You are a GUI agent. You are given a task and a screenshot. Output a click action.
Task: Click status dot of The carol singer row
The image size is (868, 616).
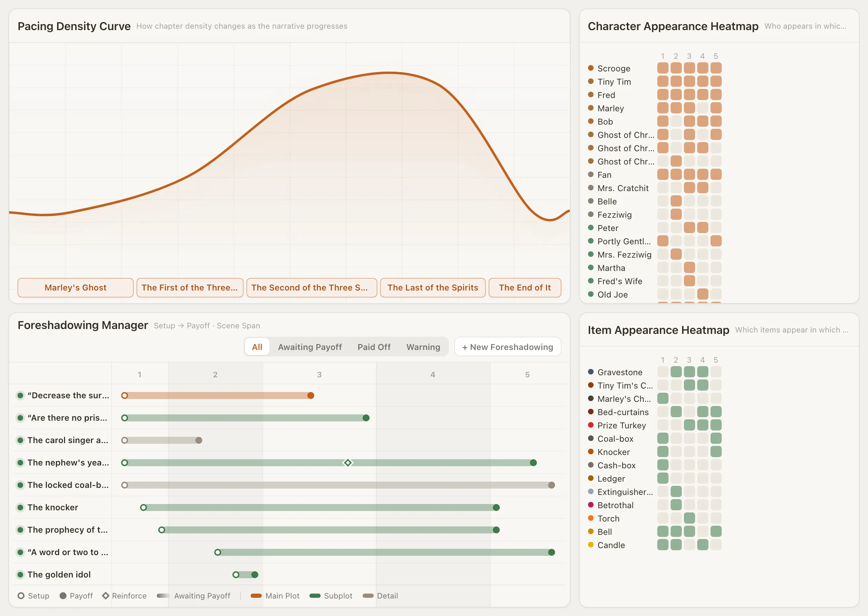(21, 440)
